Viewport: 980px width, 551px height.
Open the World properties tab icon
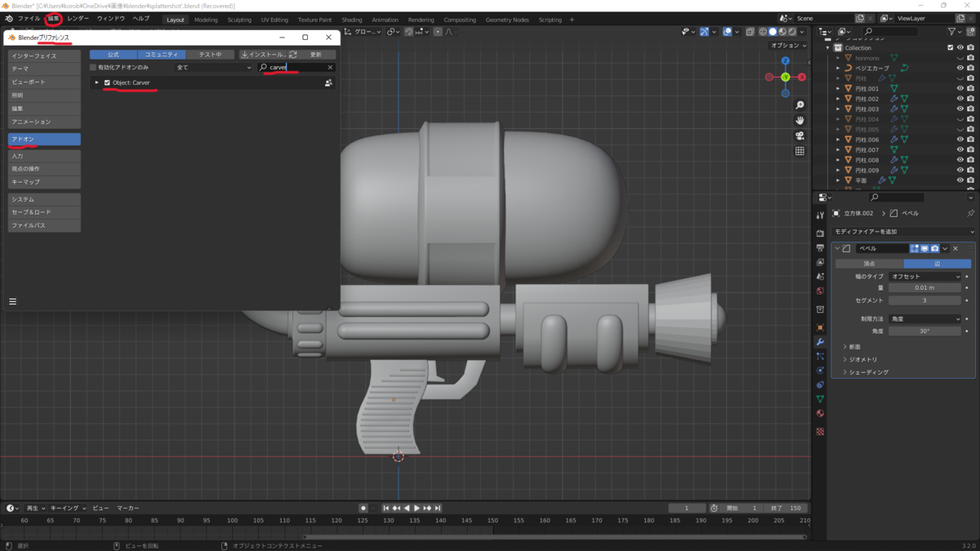click(820, 291)
